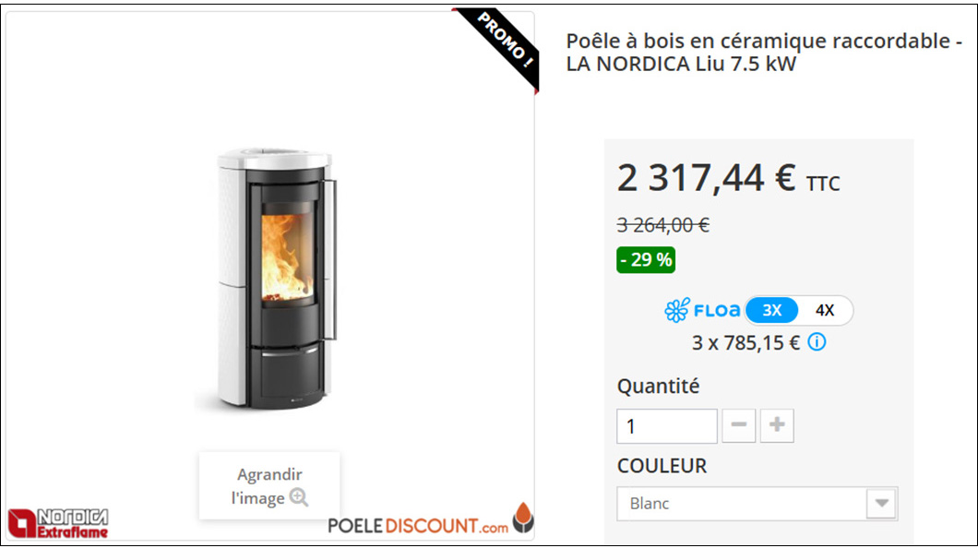Click the PoeleDiscount flame logo icon
This screenshot has width=978, height=560.
point(523,518)
